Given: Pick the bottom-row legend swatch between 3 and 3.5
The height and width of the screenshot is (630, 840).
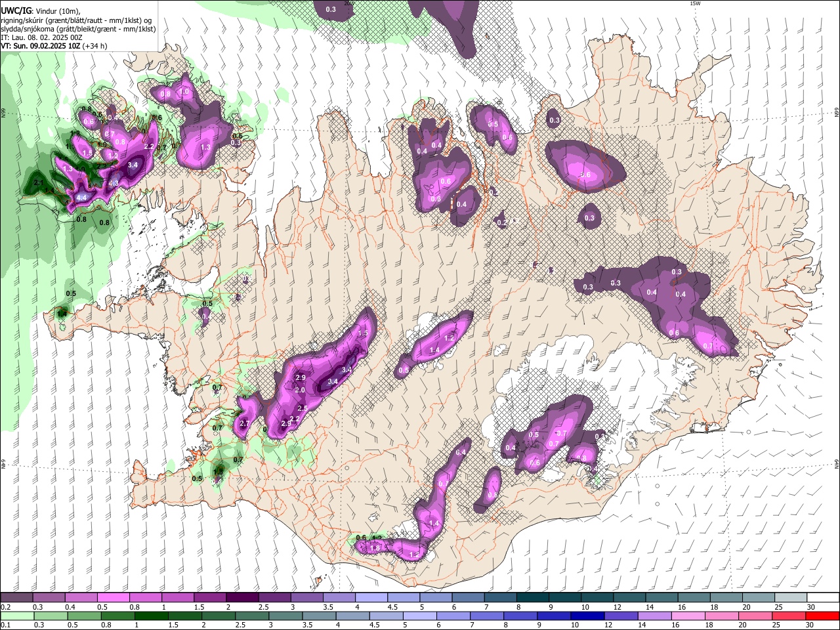Looking at the screenshot, I should (285, 616).
